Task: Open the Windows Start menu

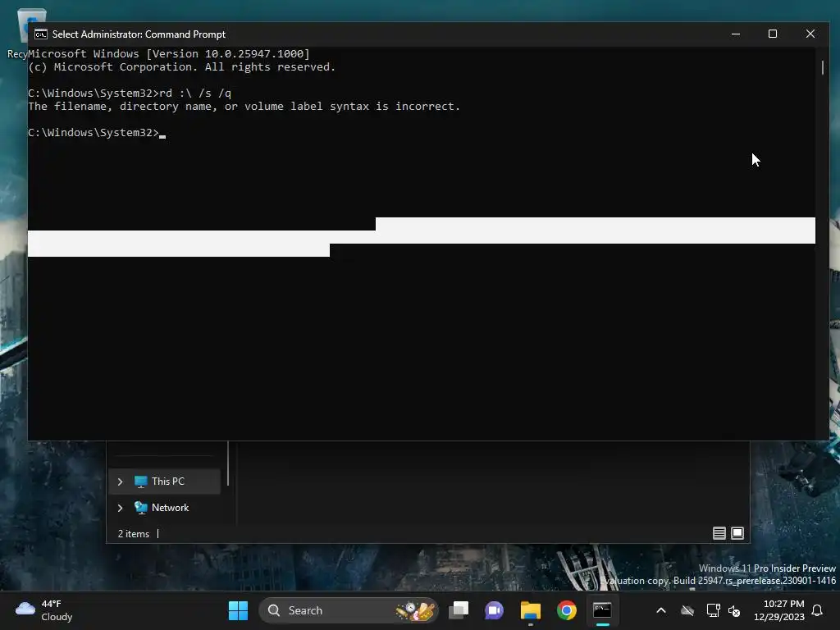Action: pyautogui.click(x=238, y=610)
